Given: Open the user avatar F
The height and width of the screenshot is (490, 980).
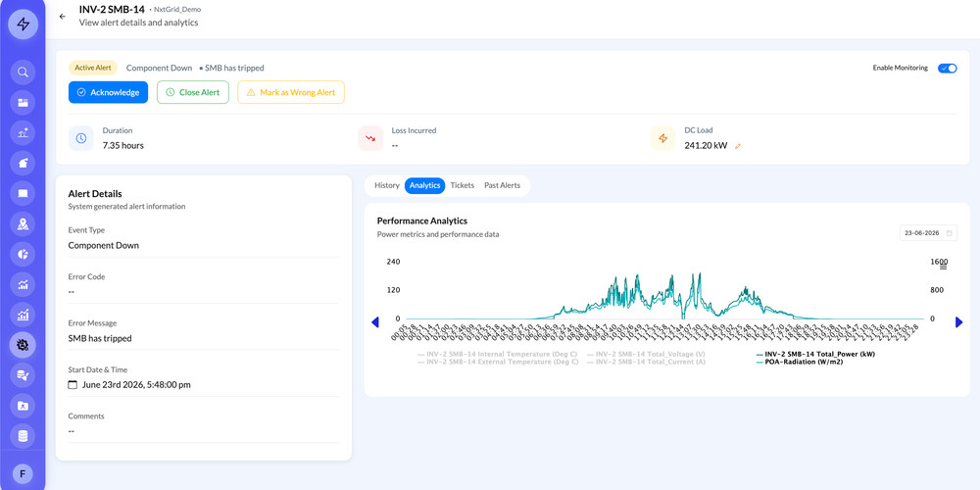Looking at the screenshot, I should (23, 473).
